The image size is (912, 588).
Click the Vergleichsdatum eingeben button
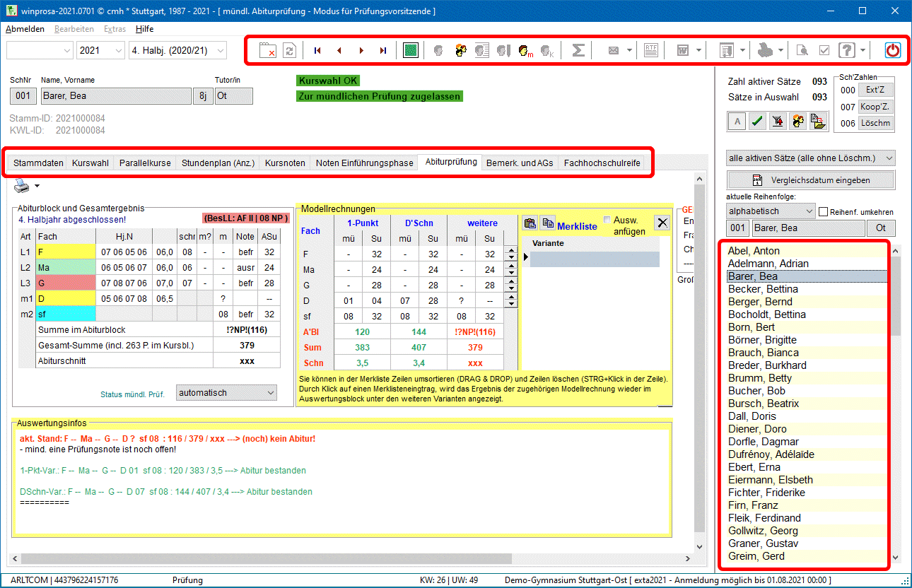(810, 180)
